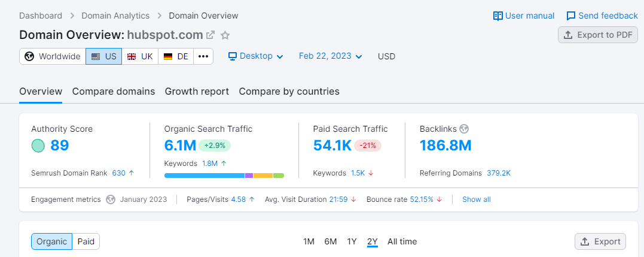The width and height of the screenshot is (644, 257).
Task: Open Backlinks 186.8M value
Action: (445, 146)
